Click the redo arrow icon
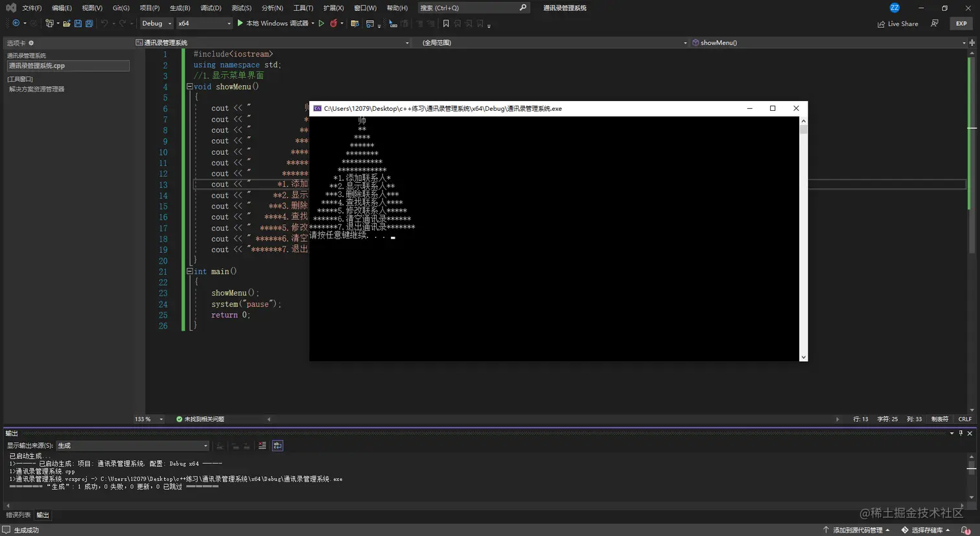The image size is (980, 536). (122, 23)
